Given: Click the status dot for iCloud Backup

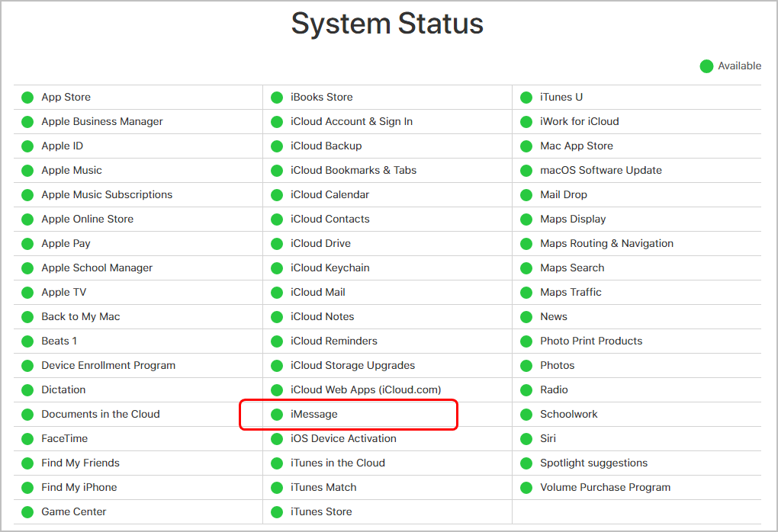Looking at the screenshot, I should (x=277, y=146).
